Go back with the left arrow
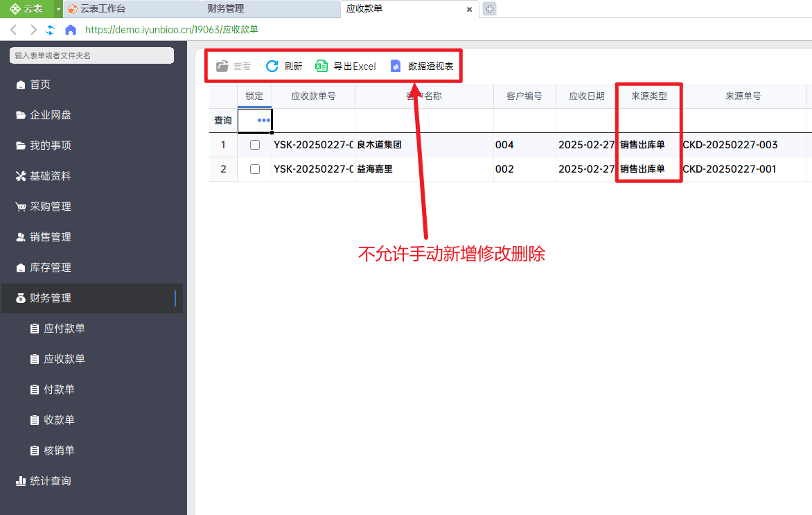812x515 pixels. tap(14, 30)
